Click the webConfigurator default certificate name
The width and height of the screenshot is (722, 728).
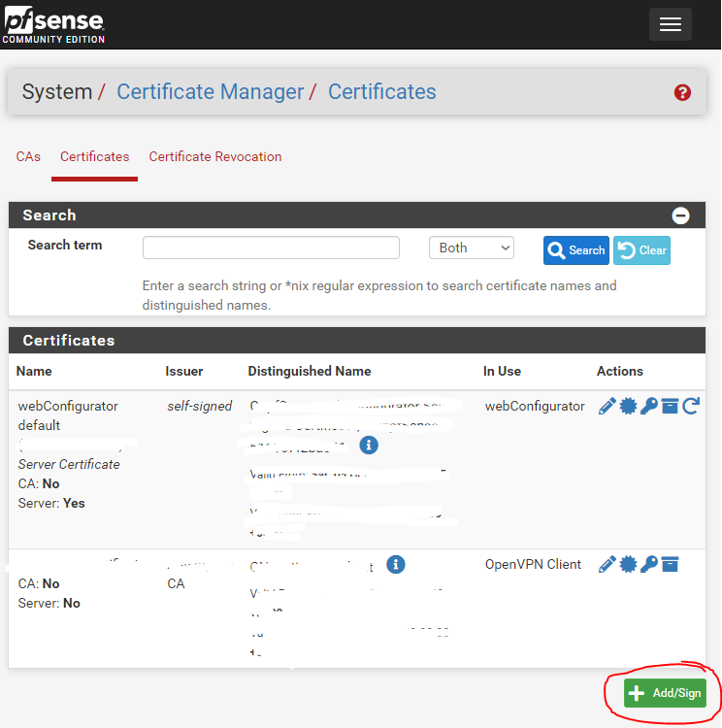pyautogui.click(x=68, y=415)
